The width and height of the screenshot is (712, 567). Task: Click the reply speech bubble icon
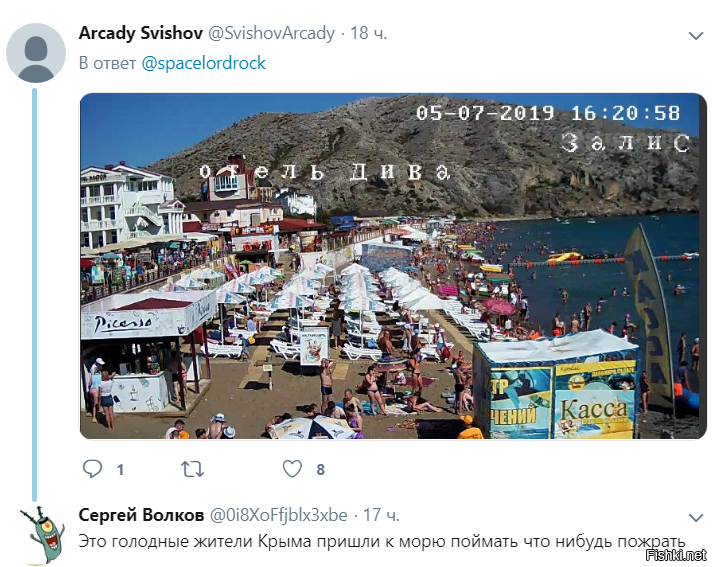[x=92, y=468]
